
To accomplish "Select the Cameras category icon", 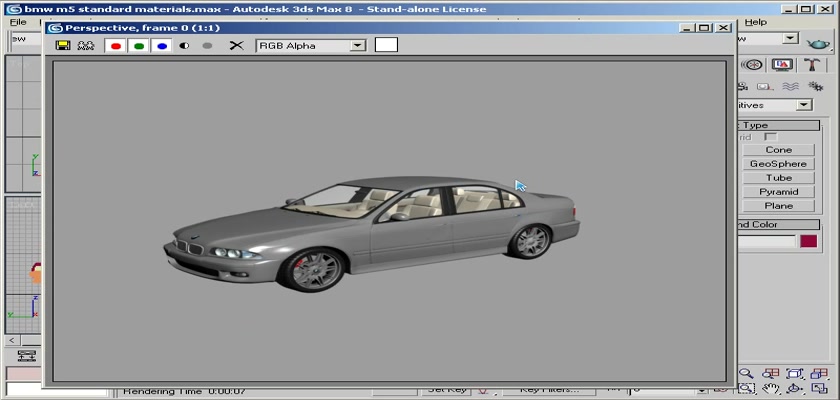I will click(x=742, y=86).
